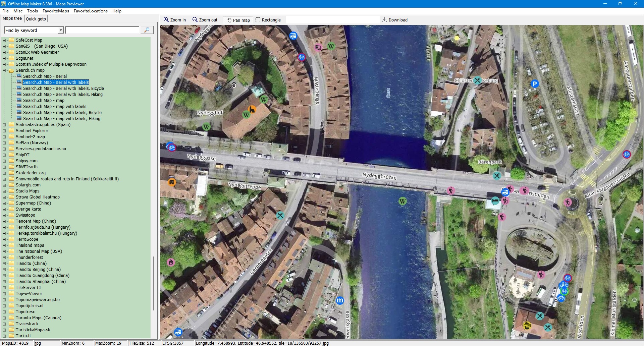Expand the Swisstopo folder

[4, 215]
